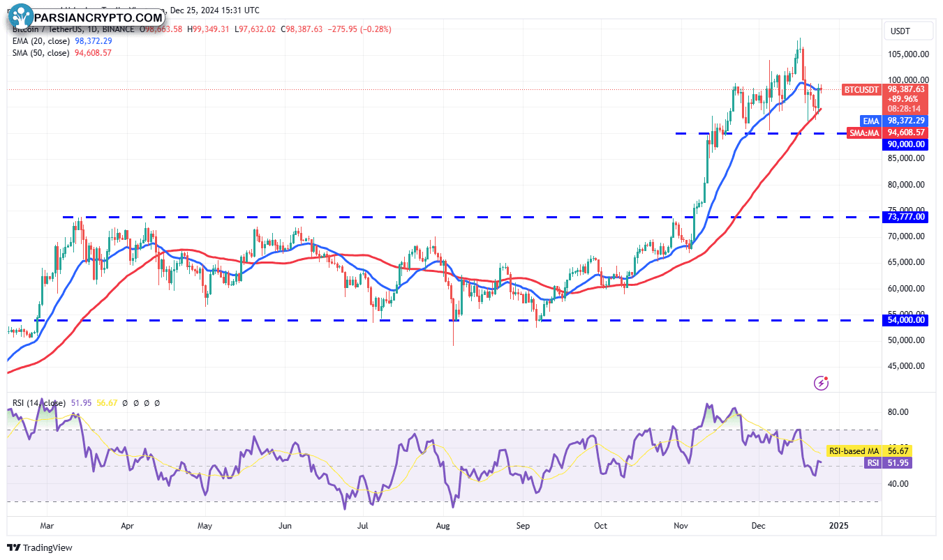Click the SMA value 94,608.57 in legend

click(93, 53)
